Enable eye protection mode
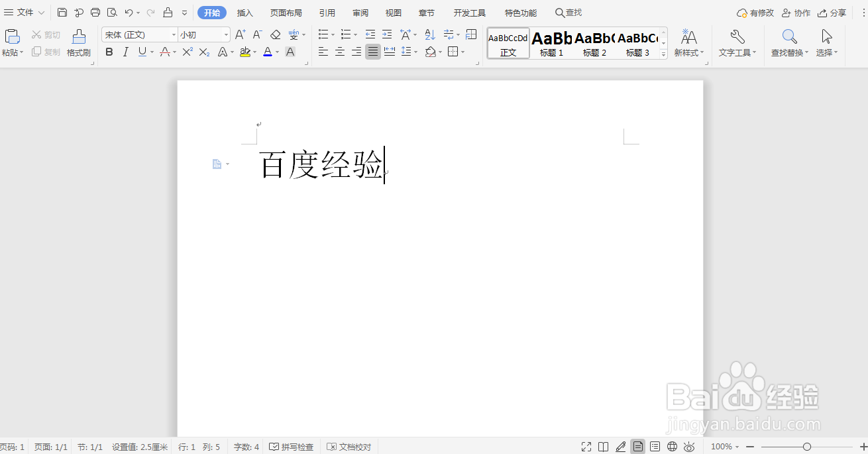 click(x=689, y=446)
